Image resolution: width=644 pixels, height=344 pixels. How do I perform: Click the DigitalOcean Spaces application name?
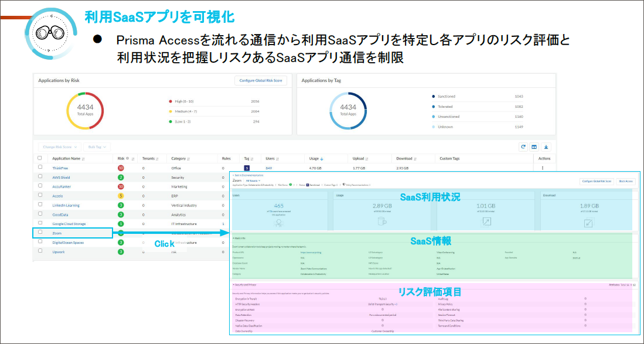coord(68,243)
